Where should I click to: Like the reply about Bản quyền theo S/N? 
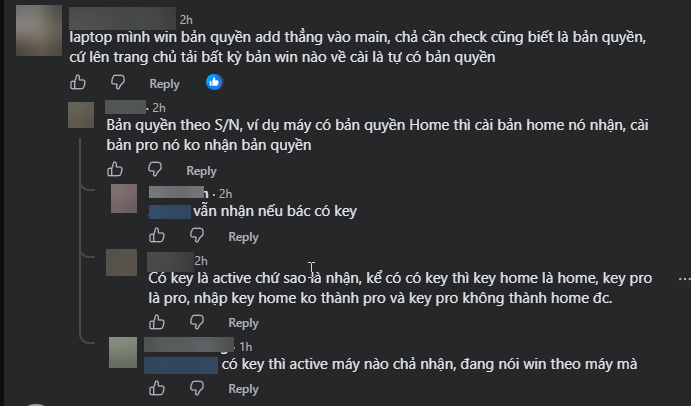115,170
